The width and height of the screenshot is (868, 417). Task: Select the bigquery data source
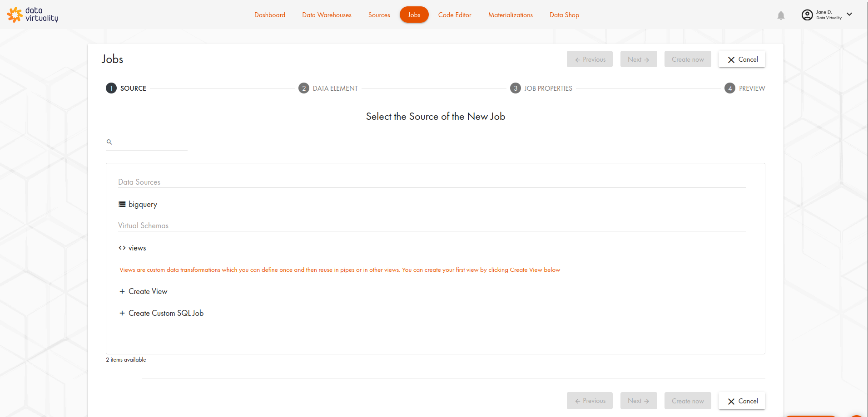143,204
